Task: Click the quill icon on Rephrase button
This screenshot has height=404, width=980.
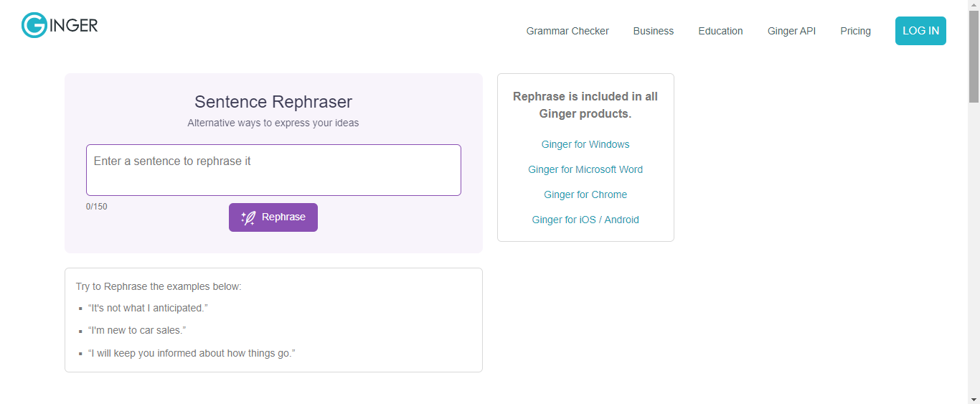Action: (x=248, y=217)
